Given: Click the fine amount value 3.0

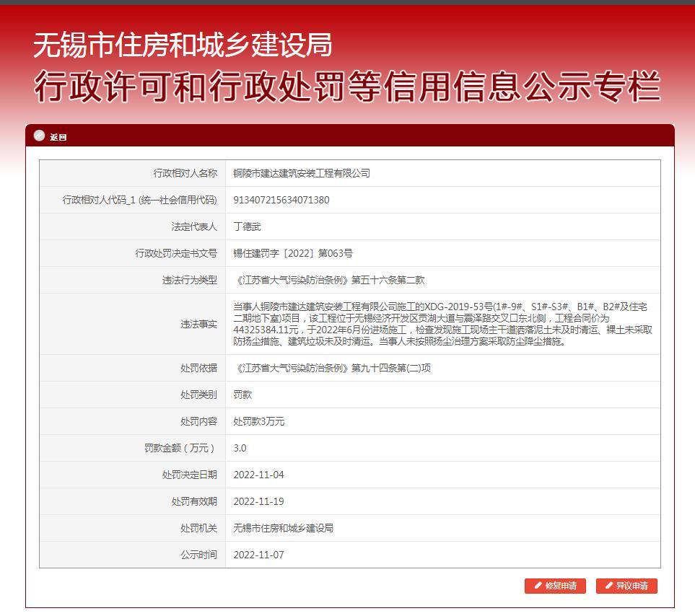Looking at the screenshot, I should 240,448.
